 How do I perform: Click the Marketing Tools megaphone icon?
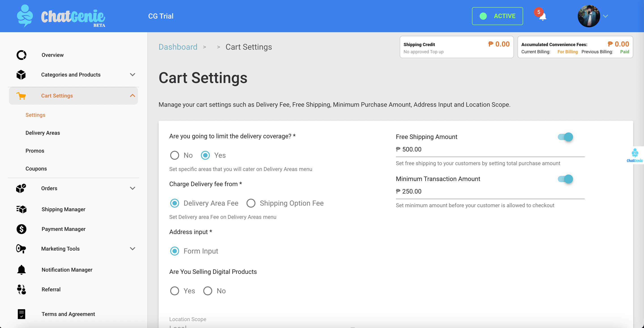[21, 249]
